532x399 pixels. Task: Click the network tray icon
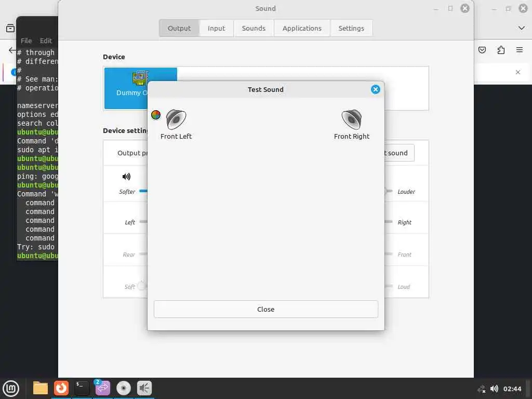point(482,389)
